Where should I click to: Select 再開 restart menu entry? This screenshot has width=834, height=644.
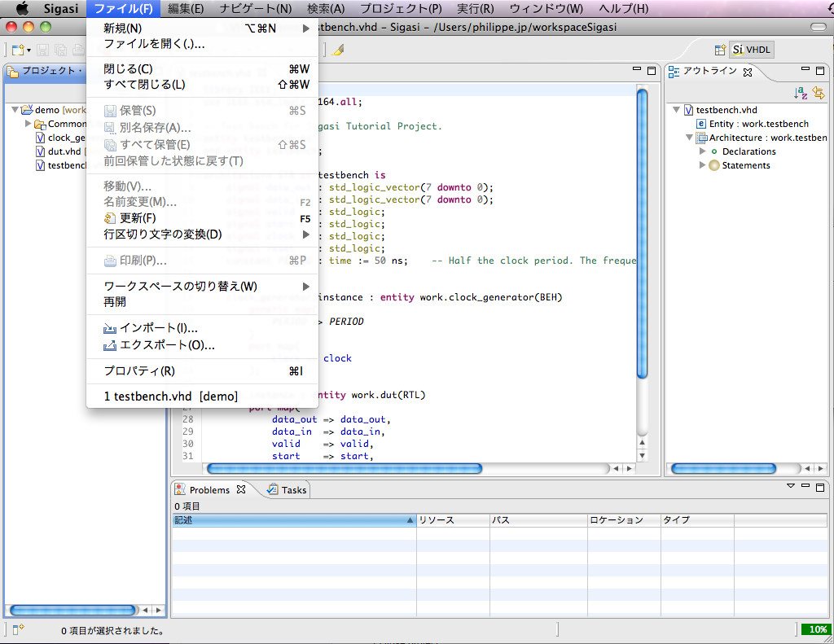pyautogui.click(x=202, y=301)
